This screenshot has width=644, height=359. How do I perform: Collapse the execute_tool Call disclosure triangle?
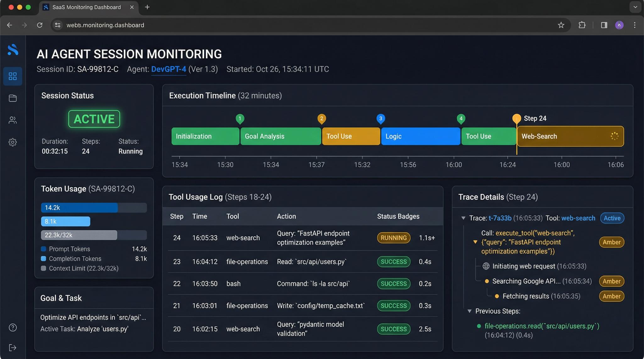[x=475, y=242]
